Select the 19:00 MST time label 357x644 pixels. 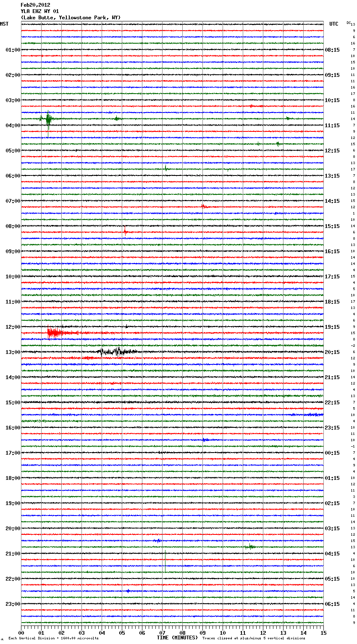coord(13,503)
